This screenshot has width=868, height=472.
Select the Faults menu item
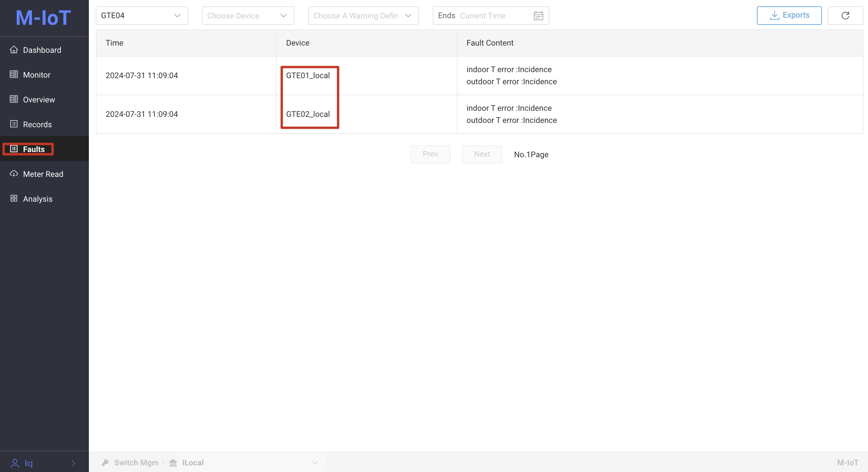tap(44, 149)
